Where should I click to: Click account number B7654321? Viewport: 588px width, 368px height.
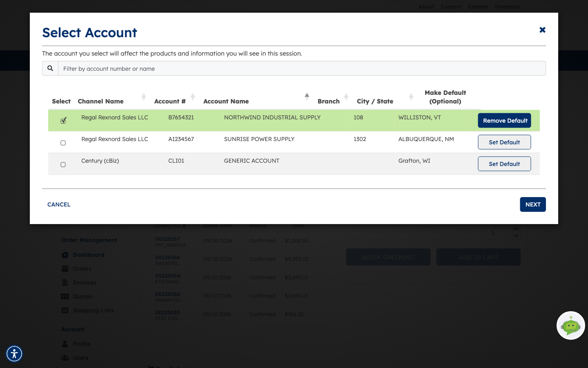click(x=181, y=117)
